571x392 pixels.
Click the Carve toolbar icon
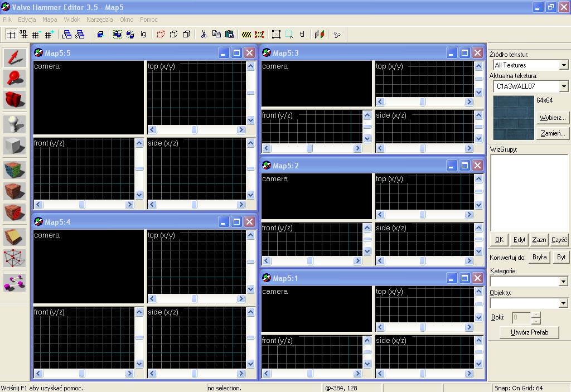pos(100,35)
